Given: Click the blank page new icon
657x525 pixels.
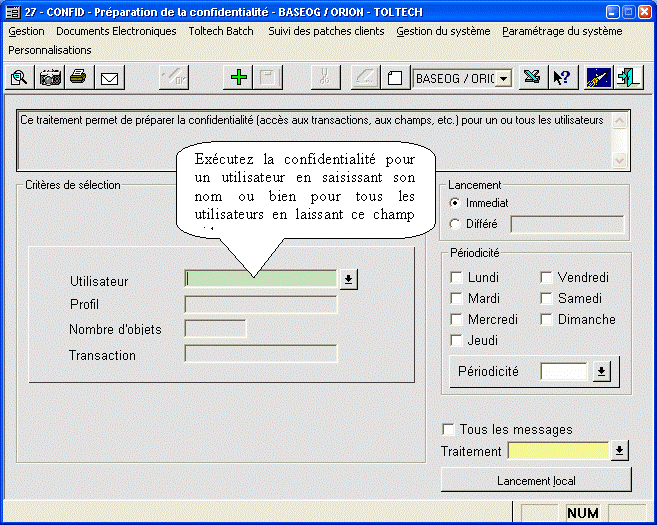Looking at the screenshot, I should (x=395, y=78).
